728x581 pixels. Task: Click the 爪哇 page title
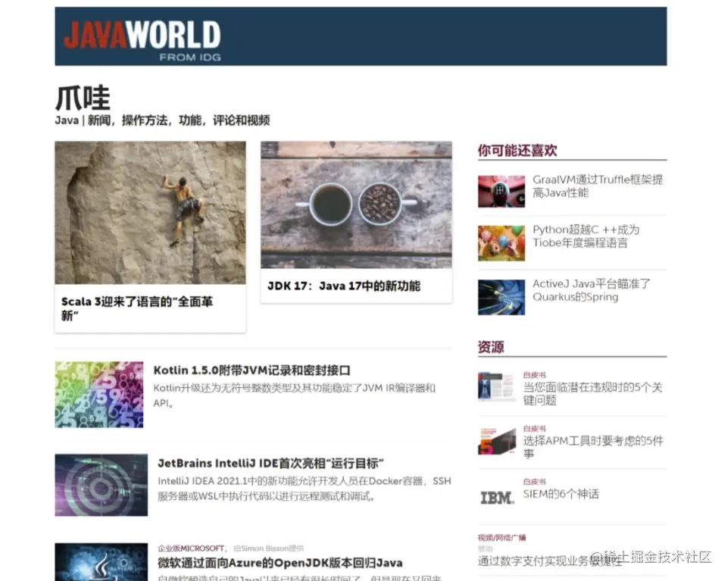tap(83, 98)
